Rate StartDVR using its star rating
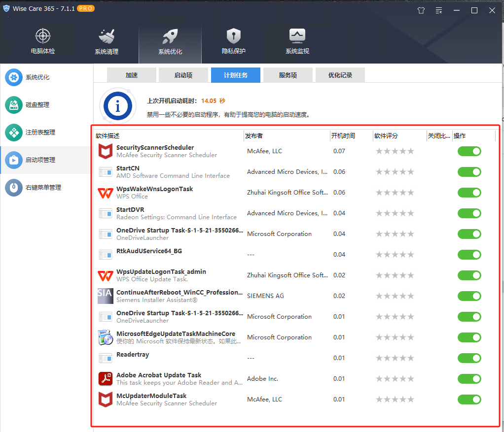 point(395,213)
